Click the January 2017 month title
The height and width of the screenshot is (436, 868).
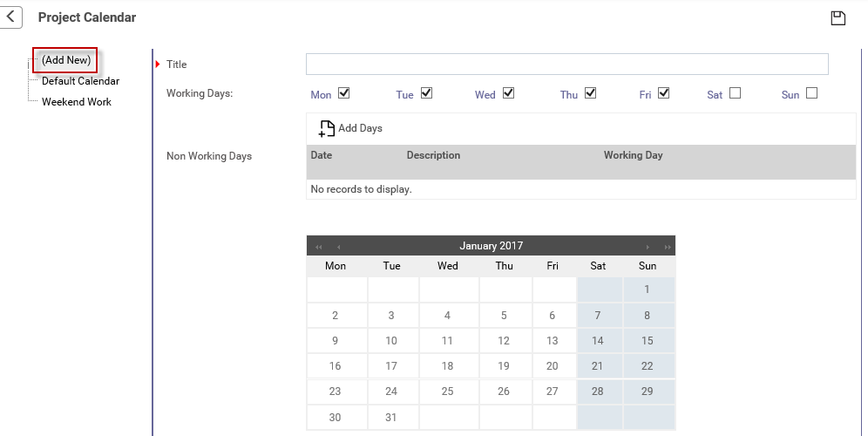(491, 246)
